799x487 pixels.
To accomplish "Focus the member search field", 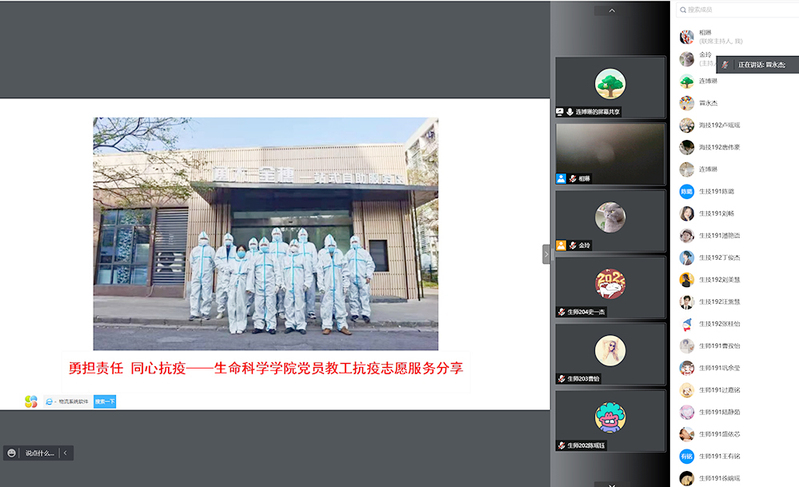I will pyautogui.click(x=739, y=10).
